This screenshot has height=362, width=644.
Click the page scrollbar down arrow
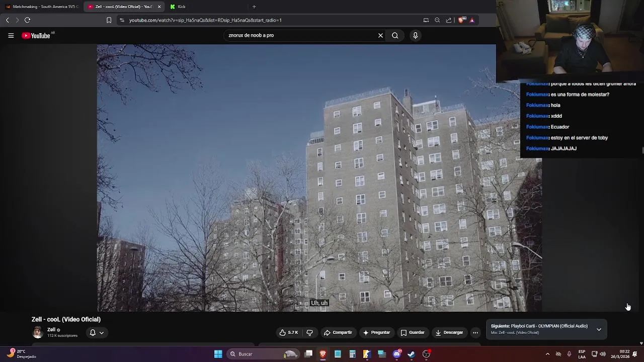tap(641, 343)
